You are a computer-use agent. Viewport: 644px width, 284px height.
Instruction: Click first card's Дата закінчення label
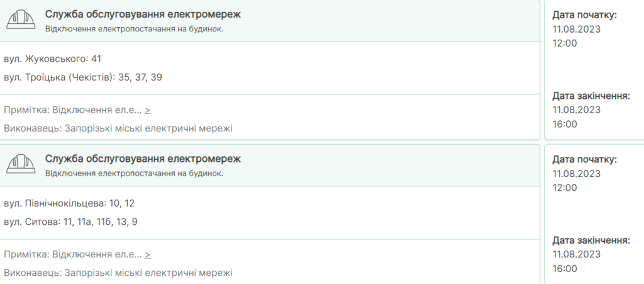pos(591,96)
